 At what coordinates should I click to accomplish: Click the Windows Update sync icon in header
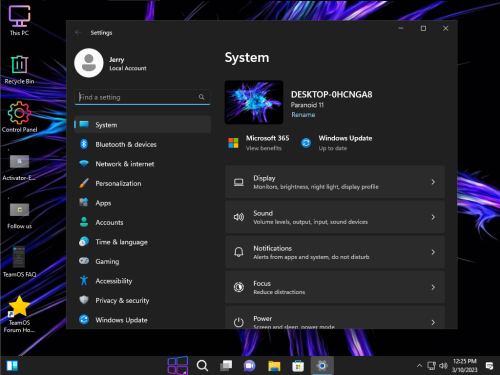pos(306,143)
